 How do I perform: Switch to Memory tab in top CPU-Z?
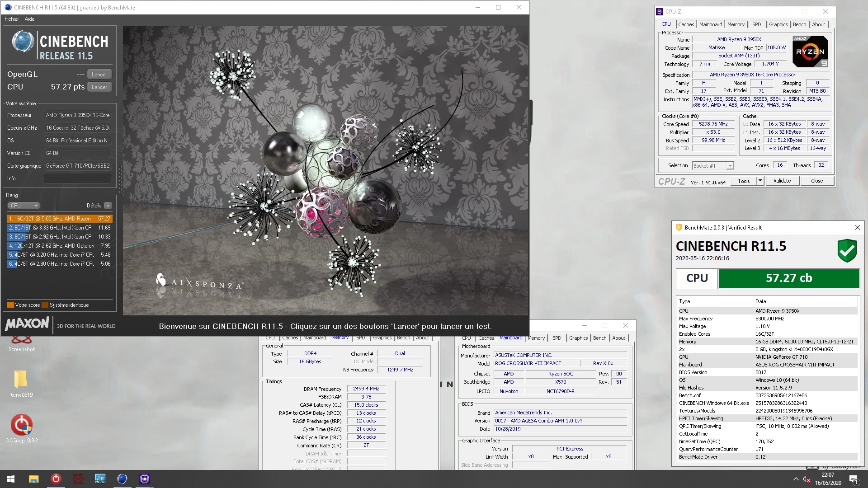pyautogui.click(x=736, y=24)
